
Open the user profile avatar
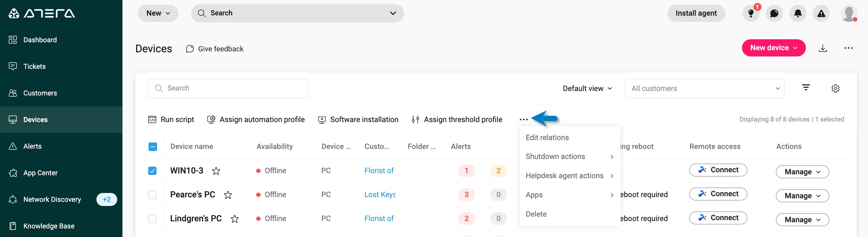pos(848,14)
